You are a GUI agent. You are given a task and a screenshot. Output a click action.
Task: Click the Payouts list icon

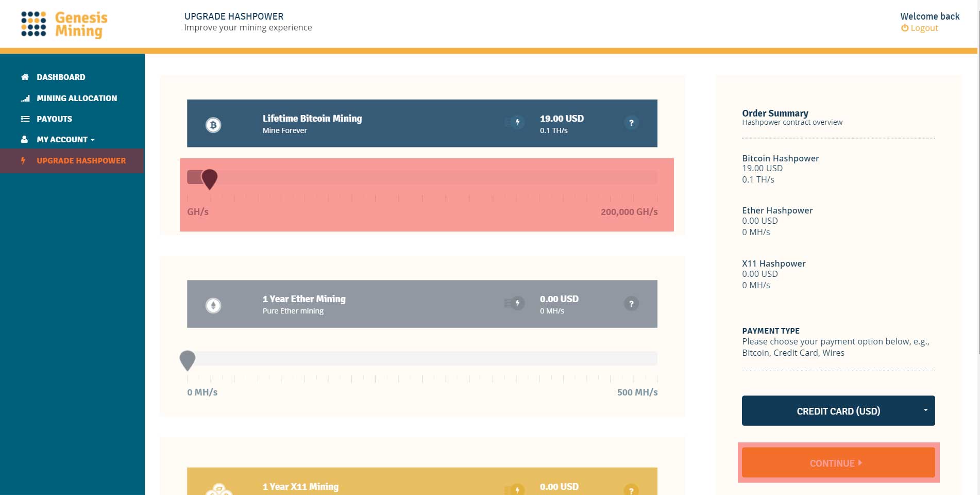tap(25, 119)
